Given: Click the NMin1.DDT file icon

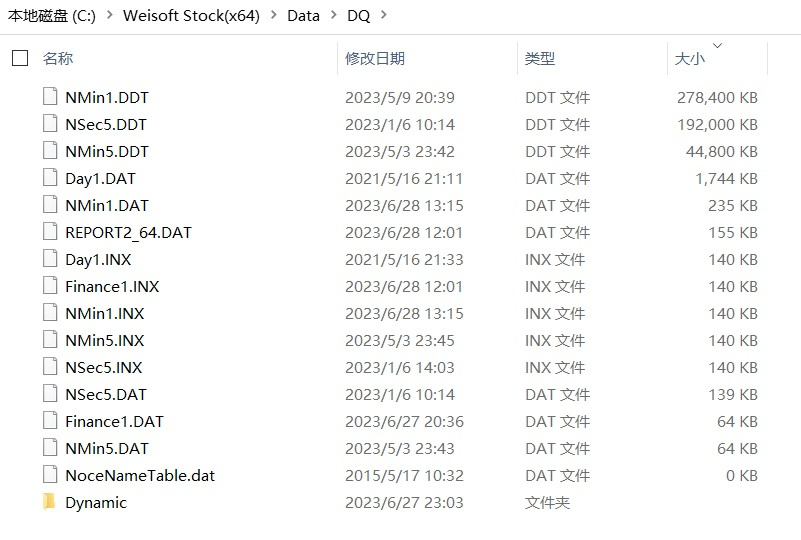Looking at the screenshot, I should pos(50,97).
